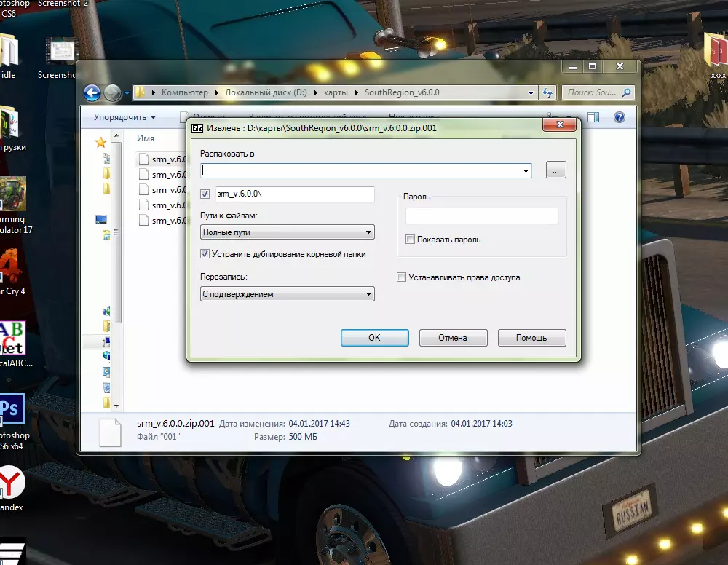The image size is (728, 565).
Task: Jump to the 'карты' breadcrumb folder
Action: pyautogui.click(x=336, y=92)
